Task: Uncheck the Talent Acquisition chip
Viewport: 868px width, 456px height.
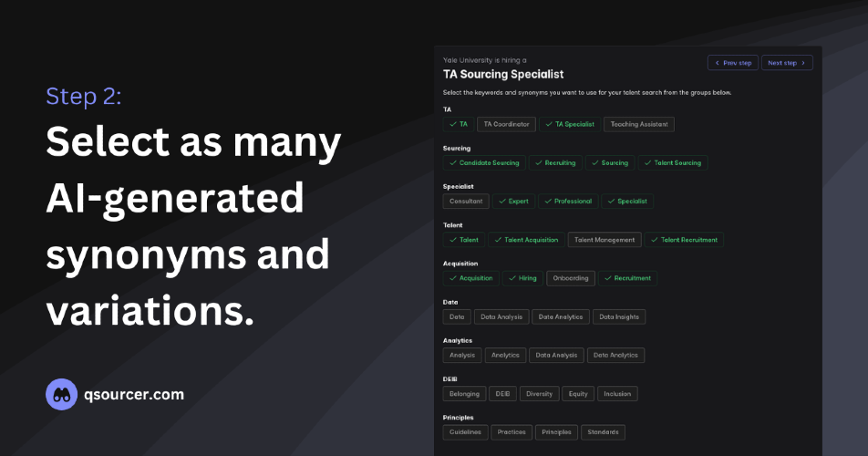Action: [526, 240]
